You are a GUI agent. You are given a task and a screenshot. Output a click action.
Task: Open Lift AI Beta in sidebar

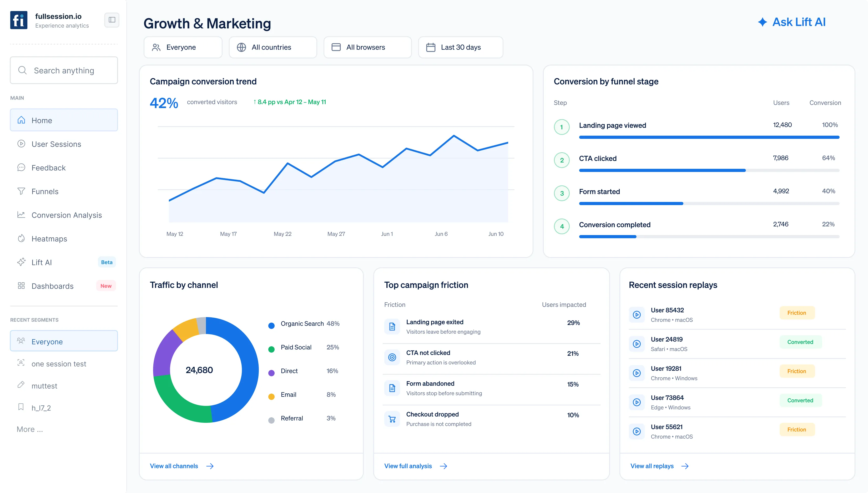64,262
